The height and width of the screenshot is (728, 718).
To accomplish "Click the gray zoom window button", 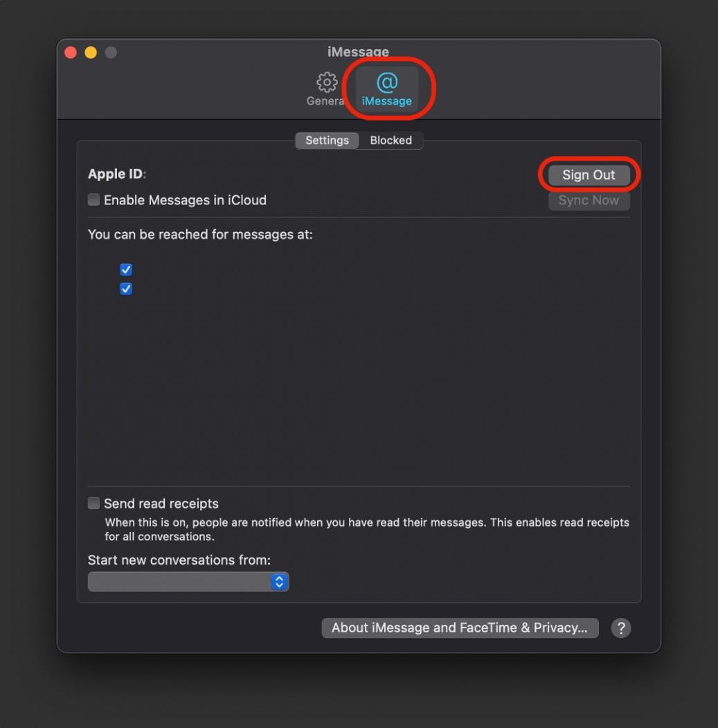I will 109,52.
